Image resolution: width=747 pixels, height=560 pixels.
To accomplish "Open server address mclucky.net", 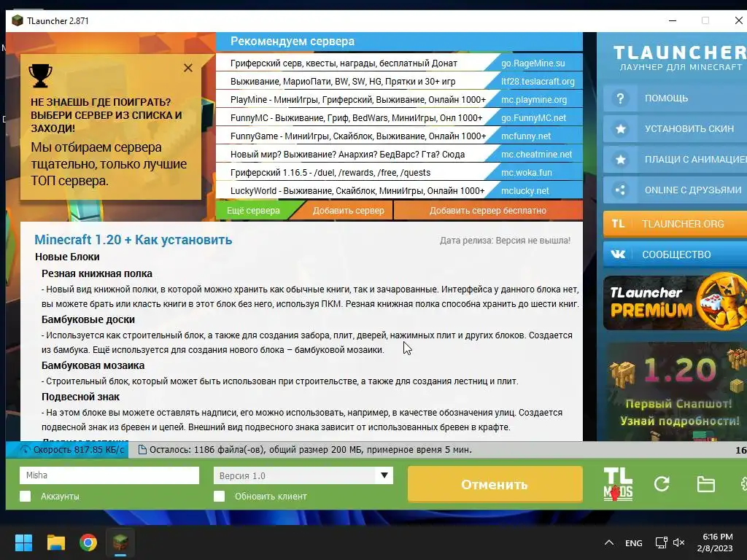I will (x=525, y=191).
